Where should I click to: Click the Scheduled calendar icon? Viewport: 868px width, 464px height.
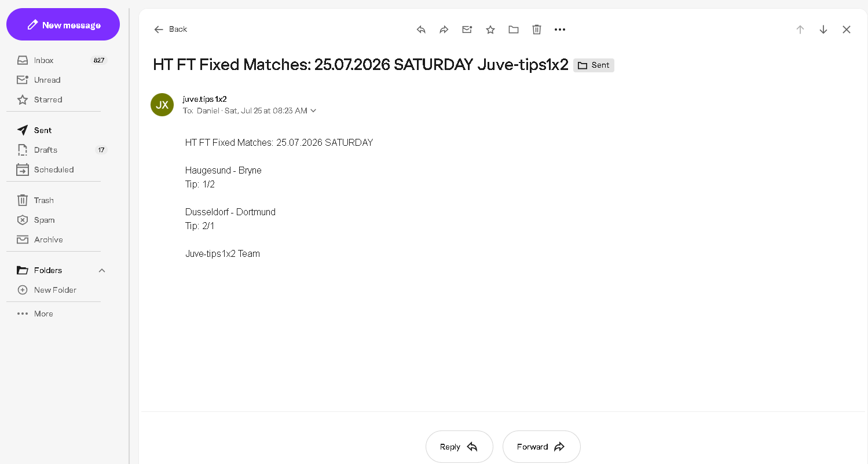(23, 170)
